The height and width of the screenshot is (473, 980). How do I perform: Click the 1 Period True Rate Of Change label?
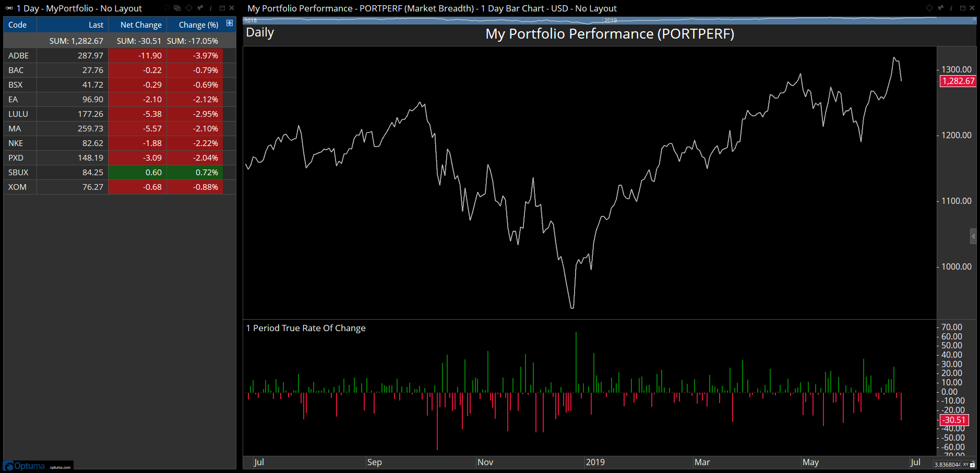tap(306, 328)
